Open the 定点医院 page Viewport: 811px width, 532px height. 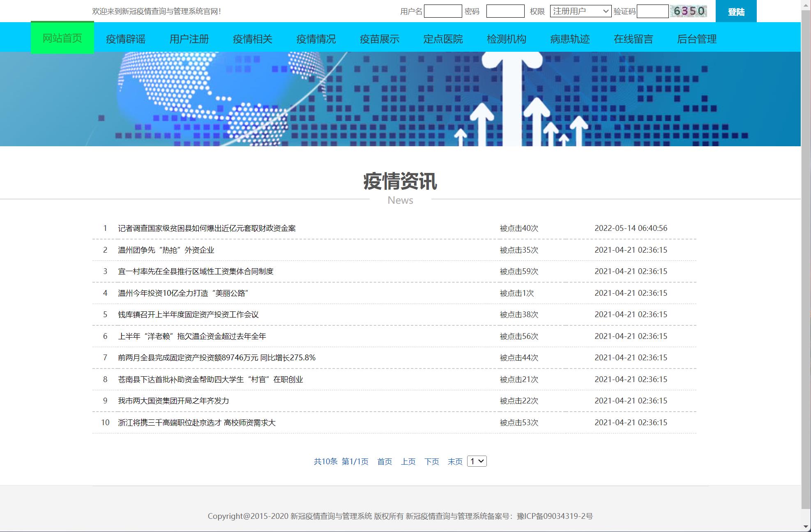tap(442, 39)
